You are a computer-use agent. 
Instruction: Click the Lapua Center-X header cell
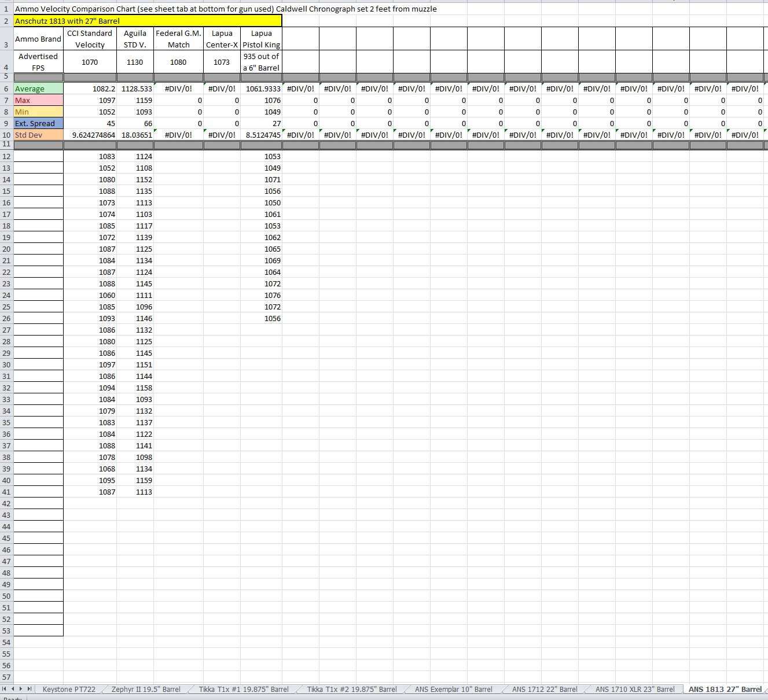click(x=222, y=39)
